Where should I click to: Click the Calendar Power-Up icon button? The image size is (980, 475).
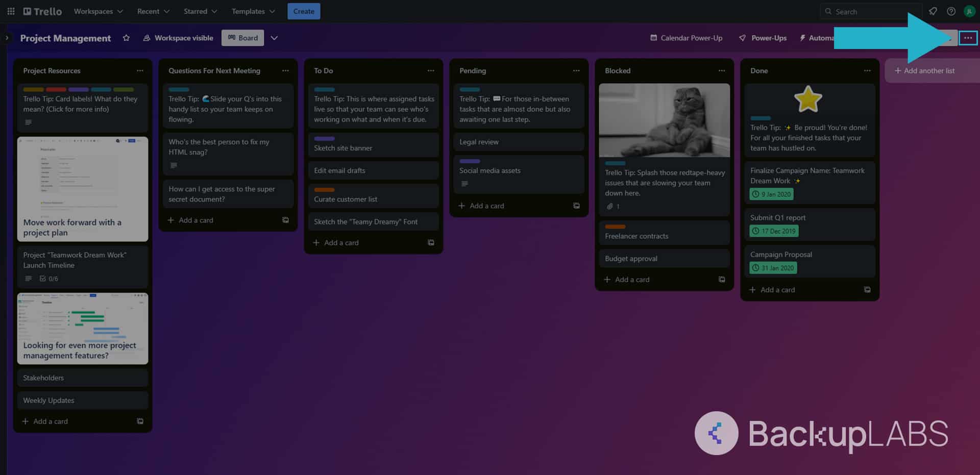(687, 38)
